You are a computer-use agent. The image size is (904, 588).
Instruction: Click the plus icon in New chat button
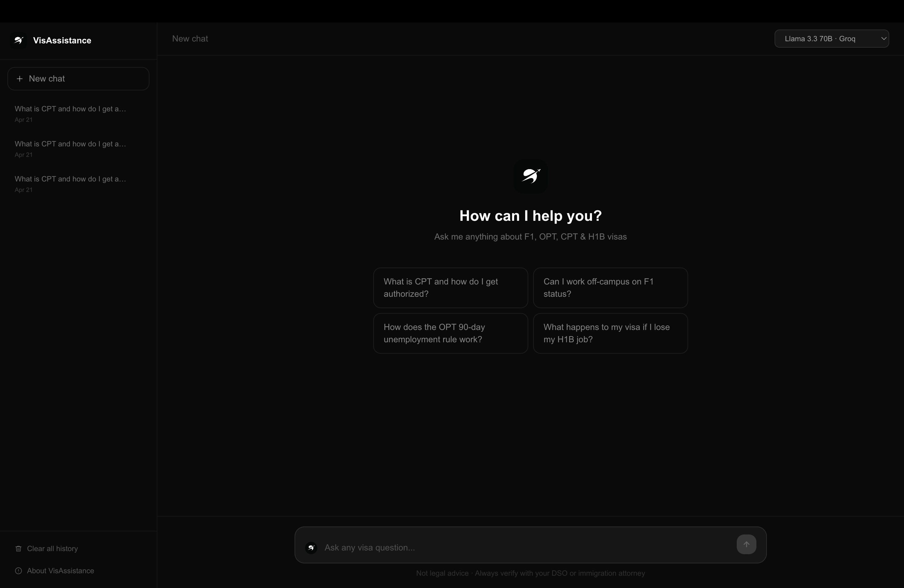[x=20, y=79]
